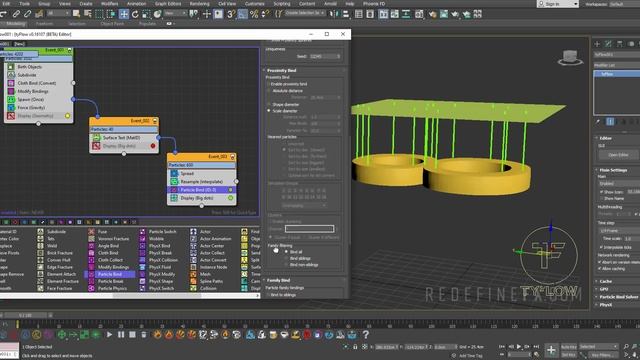Viewport: 640px width, 360px height.
Task: Pick the Actor Animation operator
Action: coord(211,239)
